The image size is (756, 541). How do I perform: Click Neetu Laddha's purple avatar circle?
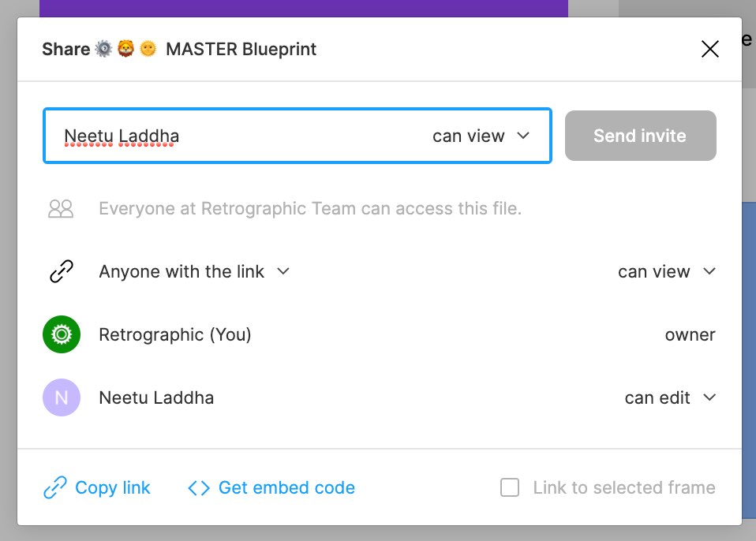tap(61, 397)
